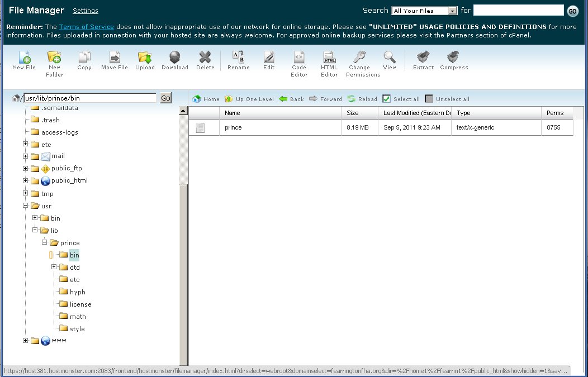Click the Change Permissions key icon
The width and height of the screenshot is (588, 377).
pyautogui.click(x=359, y=57)
